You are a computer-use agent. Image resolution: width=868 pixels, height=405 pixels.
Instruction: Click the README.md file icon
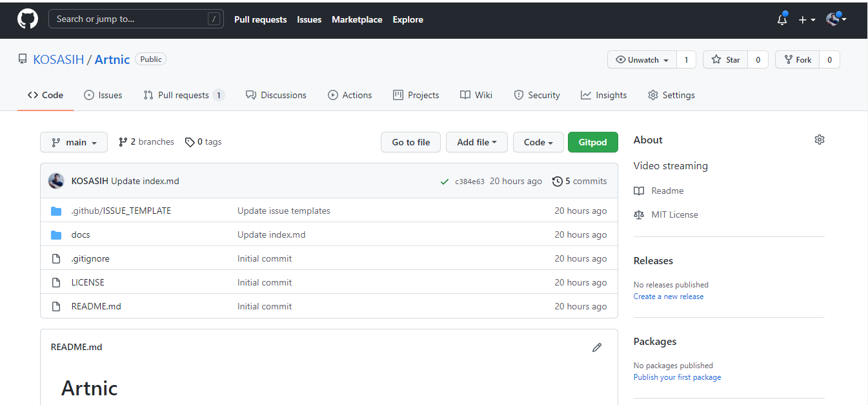click(56, 306)
